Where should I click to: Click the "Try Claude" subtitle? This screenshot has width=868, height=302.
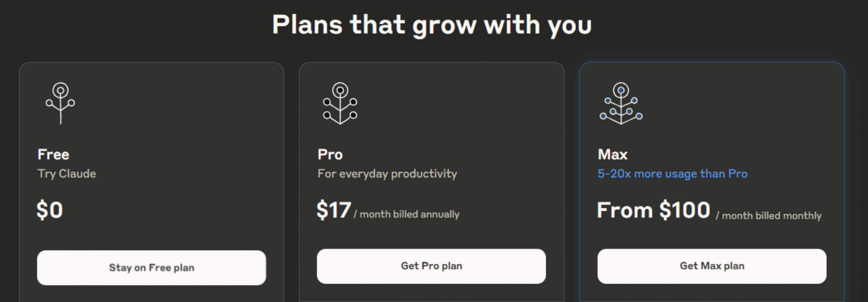point(67,174)
